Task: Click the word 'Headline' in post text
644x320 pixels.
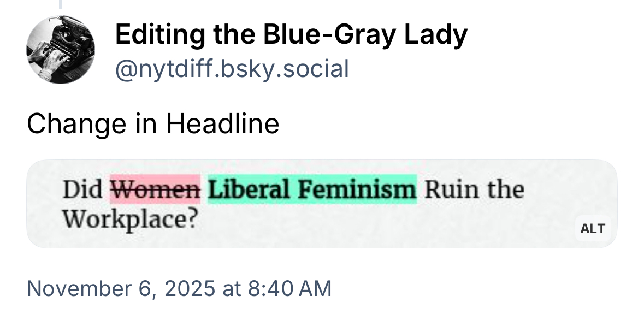Action: tap(223, 124)
